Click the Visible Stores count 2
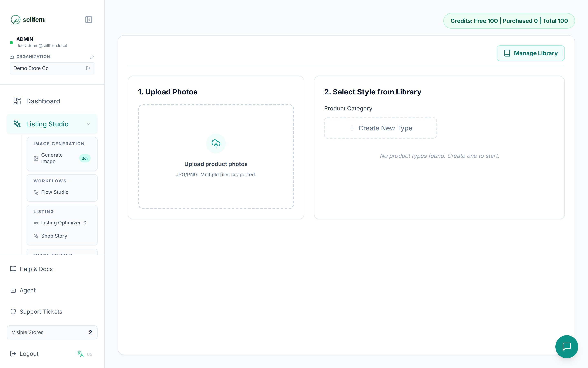This screenshot has width=588, height=368. pos(90,332)
